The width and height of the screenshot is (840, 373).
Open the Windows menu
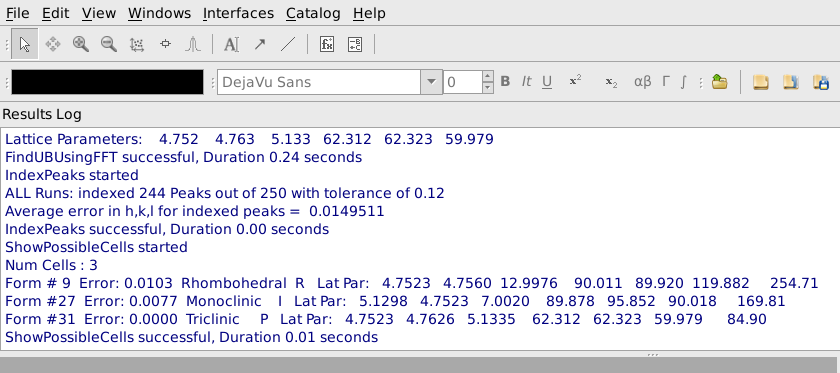pos(159,13)
